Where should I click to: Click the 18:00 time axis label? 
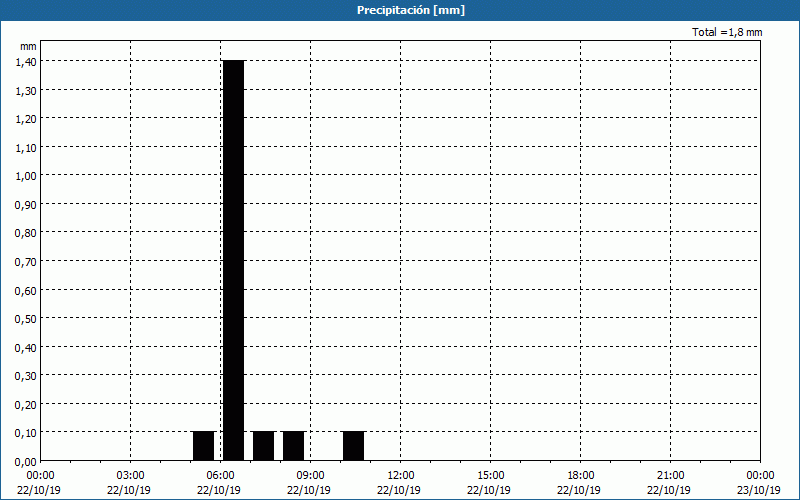pyautogui.click(x=581, y=476)
